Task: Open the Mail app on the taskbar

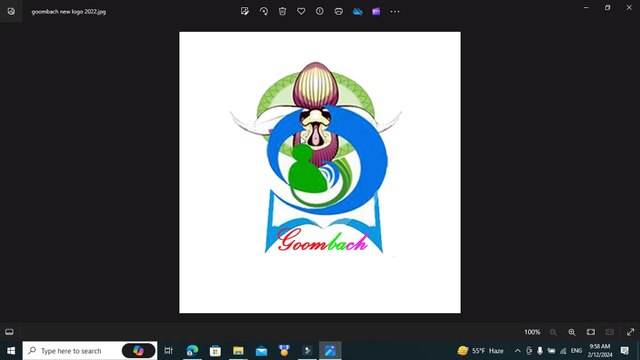Action: (261, 351)
